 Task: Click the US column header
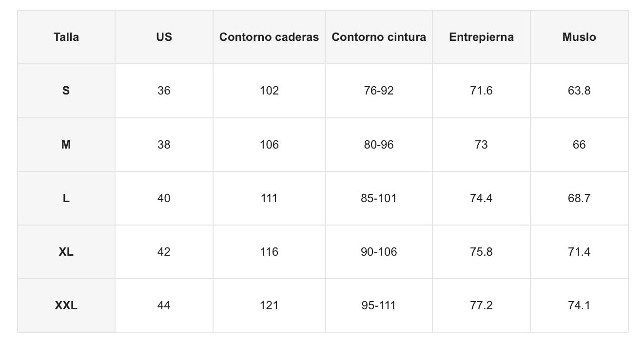pos(164,37)
